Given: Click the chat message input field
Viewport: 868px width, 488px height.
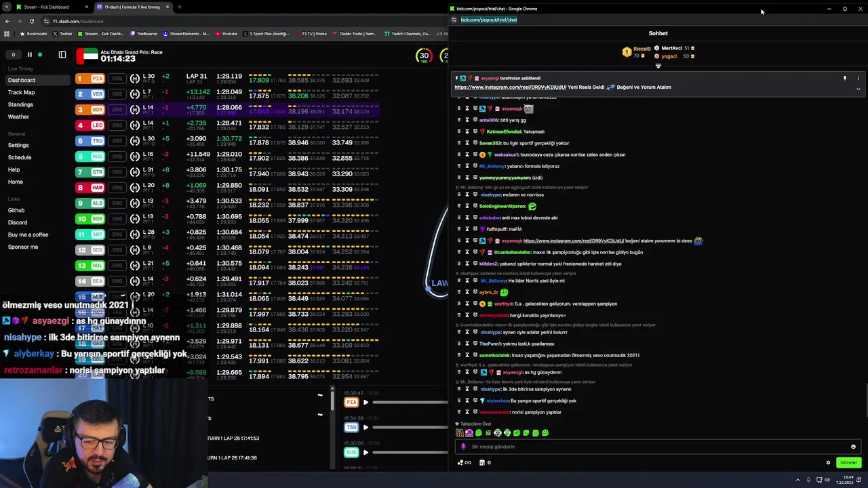Looking at the screenshot, I should click(x=658, y=447).
